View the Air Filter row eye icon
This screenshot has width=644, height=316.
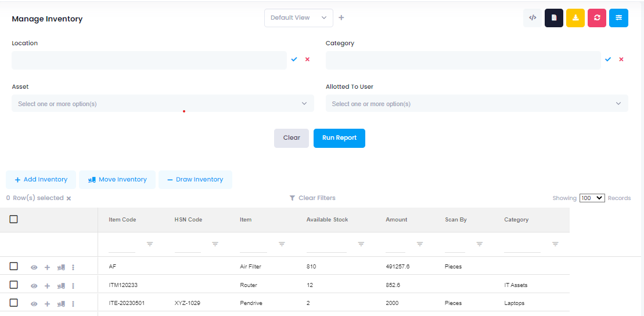pos(34,267)
